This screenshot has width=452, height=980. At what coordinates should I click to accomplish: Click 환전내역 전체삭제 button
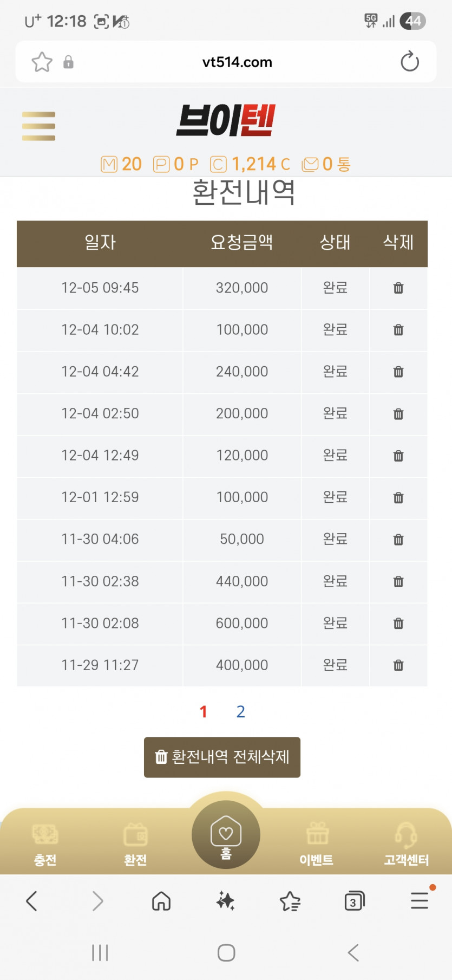(222, 757)
